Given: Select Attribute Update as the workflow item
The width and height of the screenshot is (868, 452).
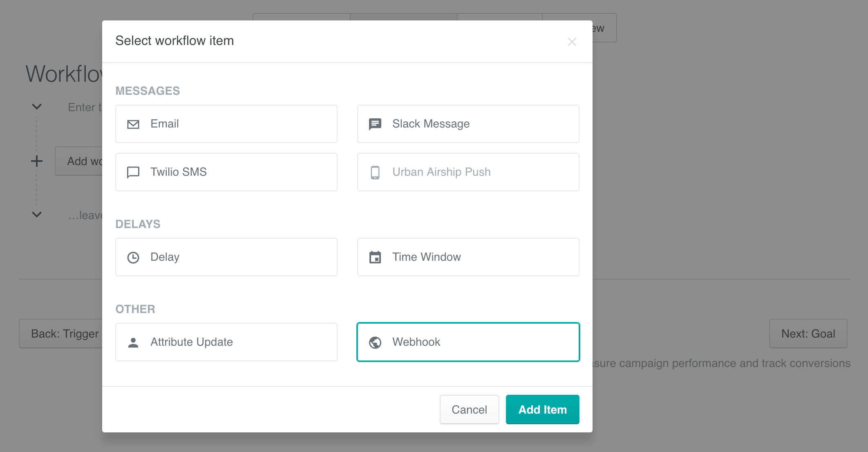Looking at the screenshot, I should (226, 342).
